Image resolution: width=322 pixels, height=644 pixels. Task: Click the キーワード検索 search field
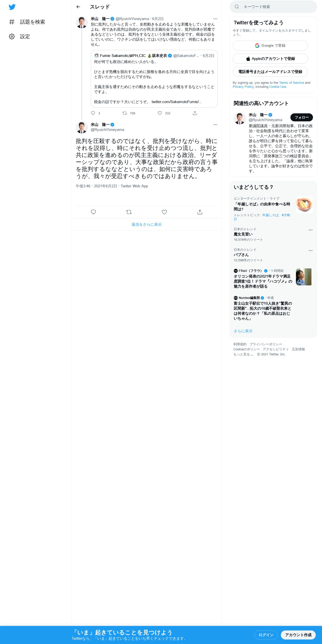(273, 7)
